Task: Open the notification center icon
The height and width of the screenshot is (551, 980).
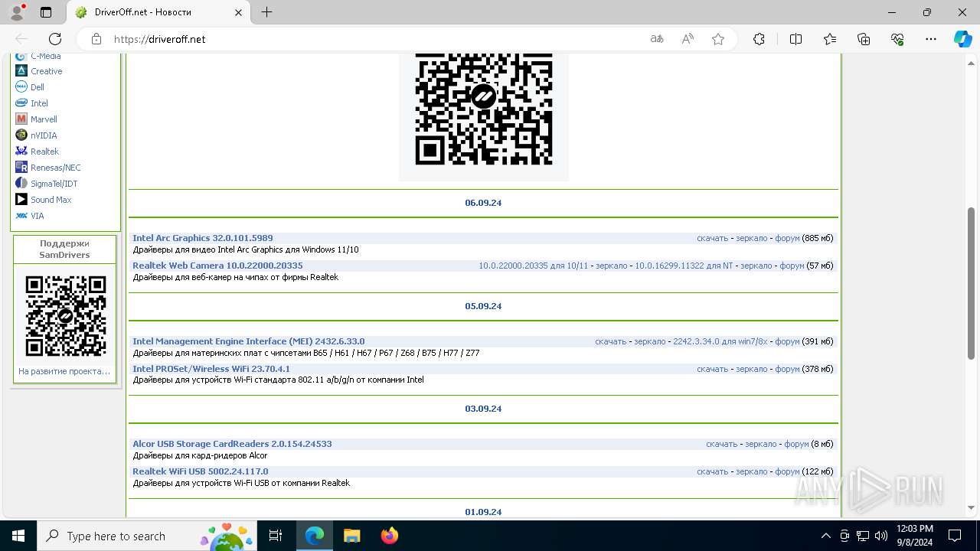Action: click(x=955, y=536)
